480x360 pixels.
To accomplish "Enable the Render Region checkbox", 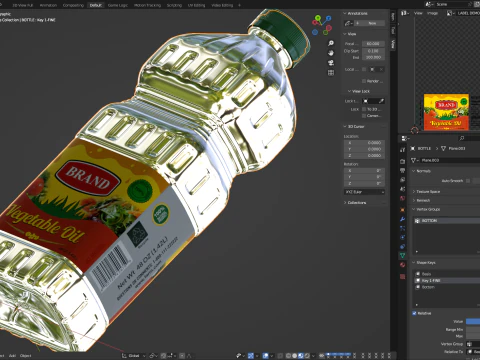I will (x=364, y=81).
